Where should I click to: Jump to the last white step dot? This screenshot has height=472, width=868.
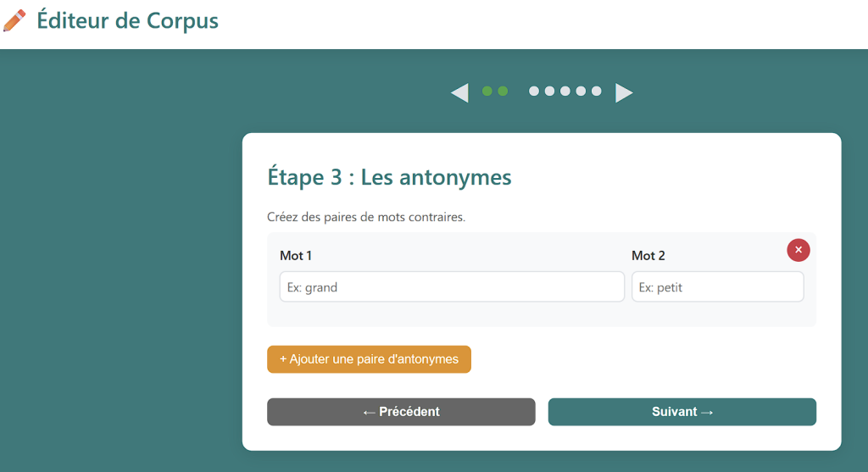coord(596,92)
